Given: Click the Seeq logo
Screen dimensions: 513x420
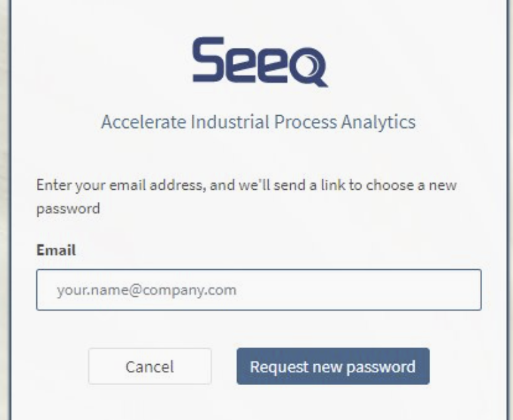Looking at the screenshot, I should pyautogui.click(x=259, y=61).
